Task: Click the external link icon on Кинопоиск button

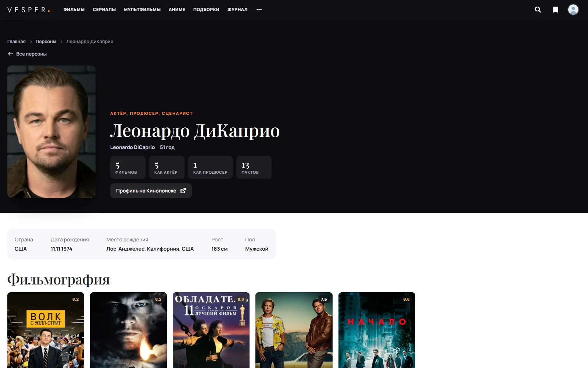Action: (183, 191)
